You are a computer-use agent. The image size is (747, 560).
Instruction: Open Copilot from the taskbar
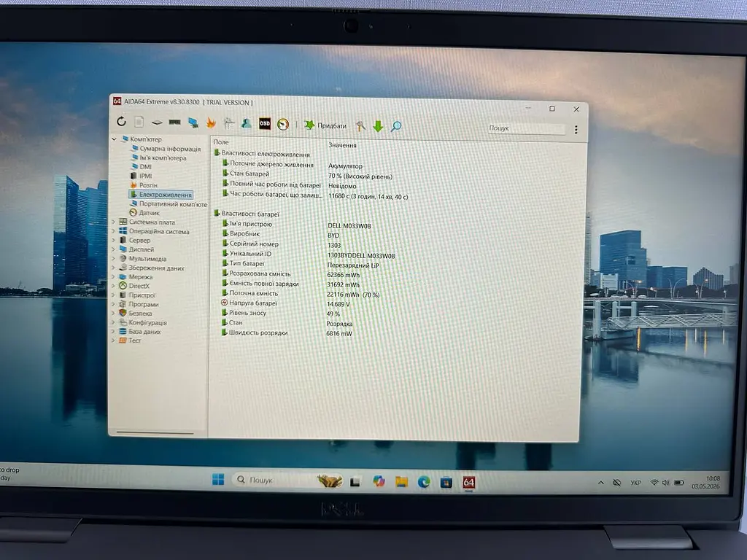click(379, 481)
